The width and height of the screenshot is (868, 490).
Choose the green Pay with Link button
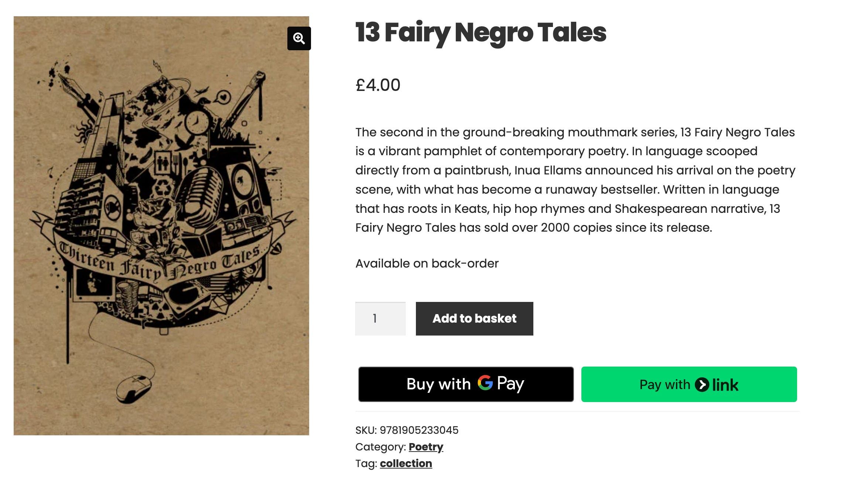(689, 384)
